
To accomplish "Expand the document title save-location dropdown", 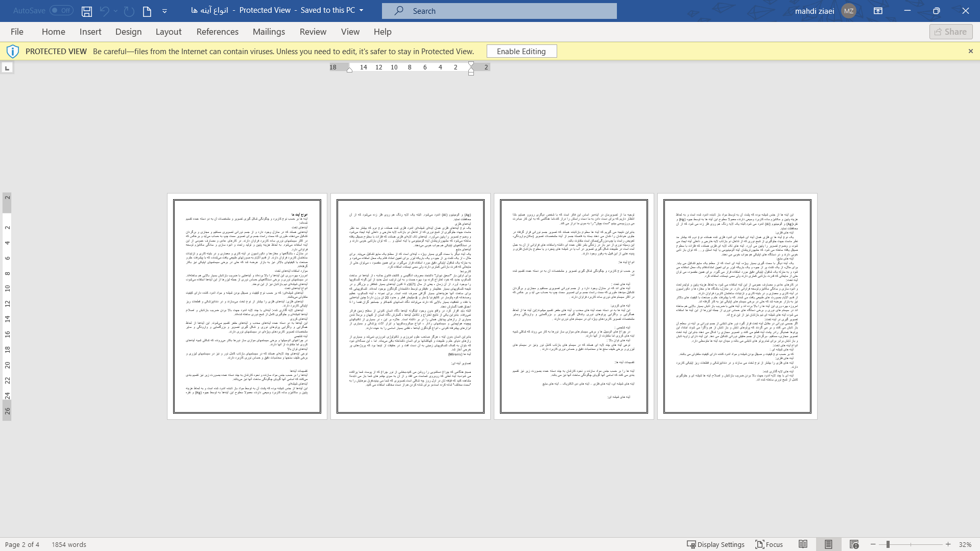I will (362, 10).
